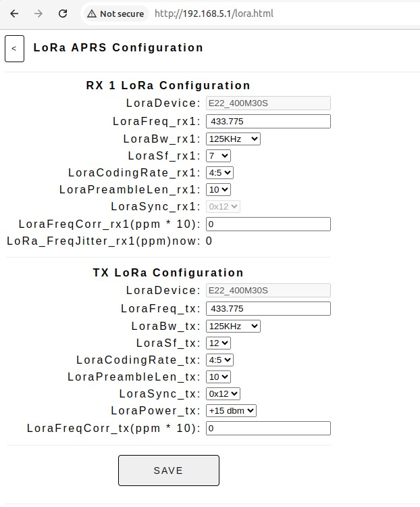420x507 pixels.
Task: Click the LoraFreqCorr_rx1 input field
Action: (x=268, y=224)
